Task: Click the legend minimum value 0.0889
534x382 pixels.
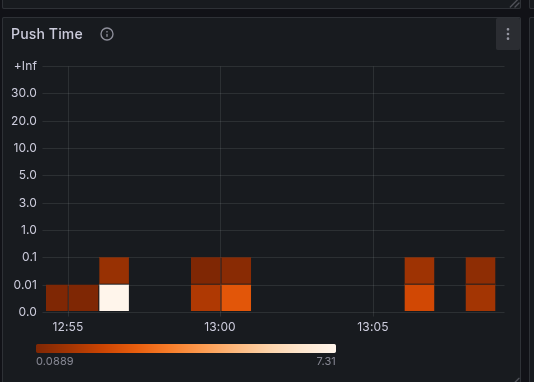Action: click(x=55, y=361)
